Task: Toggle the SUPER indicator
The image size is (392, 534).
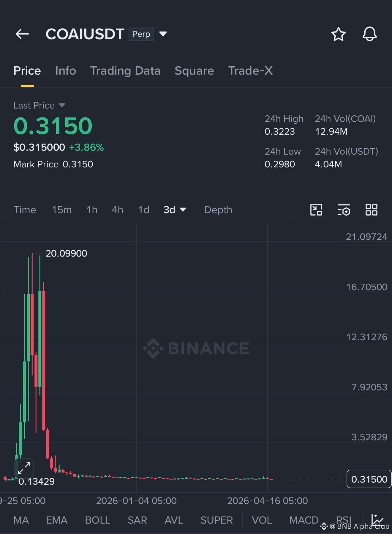Action: point(216,520)
